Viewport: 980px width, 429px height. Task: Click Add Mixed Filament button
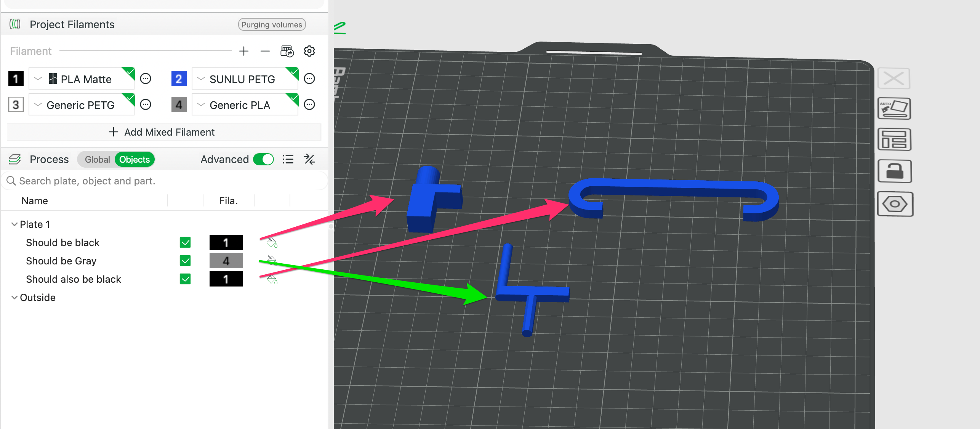point(164,132)
